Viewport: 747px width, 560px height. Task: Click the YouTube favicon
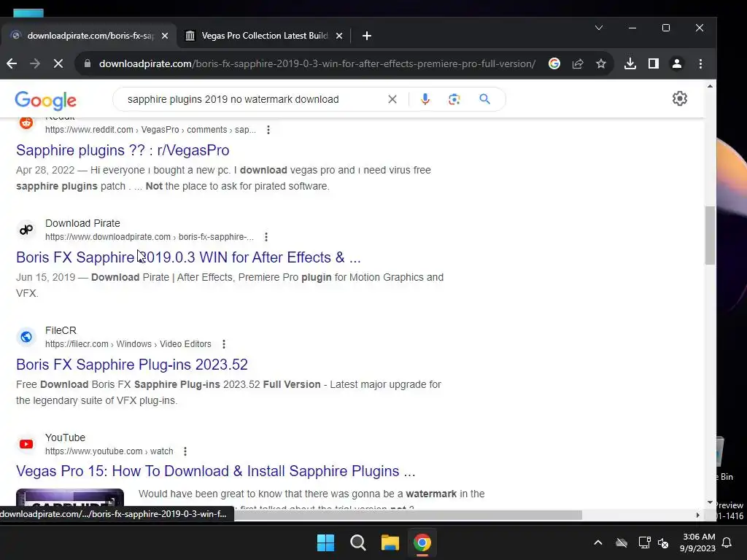tap(26, 444)
